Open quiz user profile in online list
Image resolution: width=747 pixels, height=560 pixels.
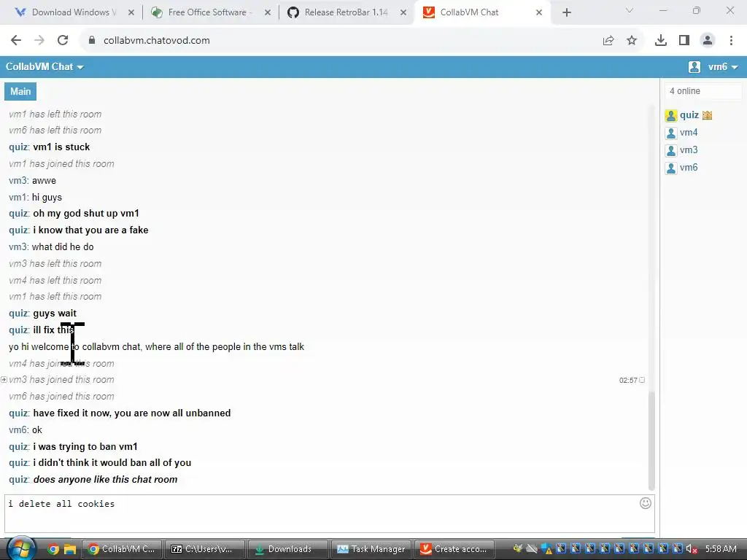[x=689, y=115]
